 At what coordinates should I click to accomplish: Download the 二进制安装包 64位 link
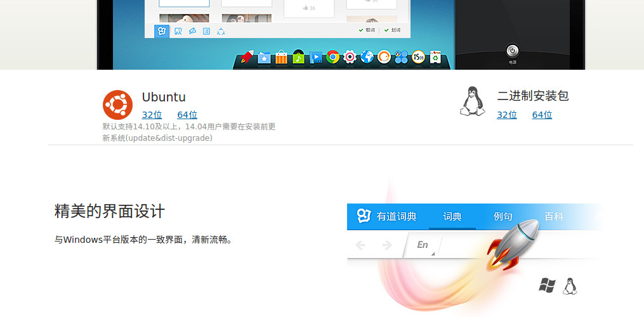[x=542, y=115]
